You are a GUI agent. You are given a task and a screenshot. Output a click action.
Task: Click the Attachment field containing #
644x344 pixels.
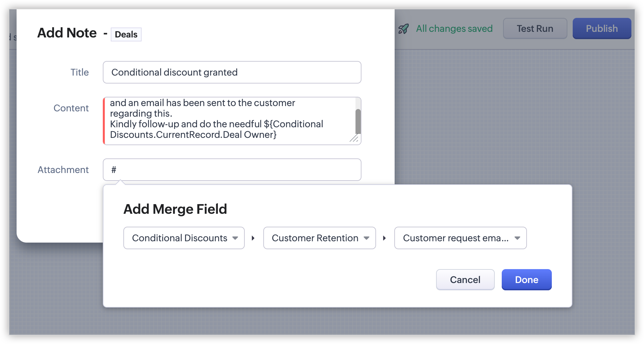[232, 170]
